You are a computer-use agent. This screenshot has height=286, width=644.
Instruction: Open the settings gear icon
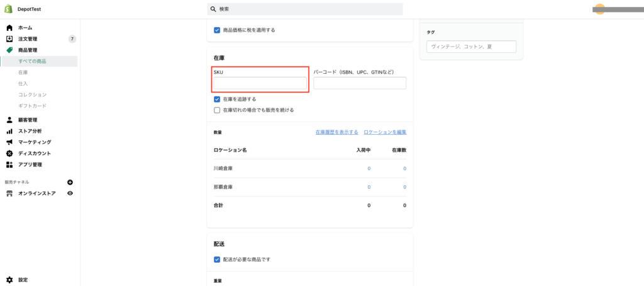tap(9, 280)
